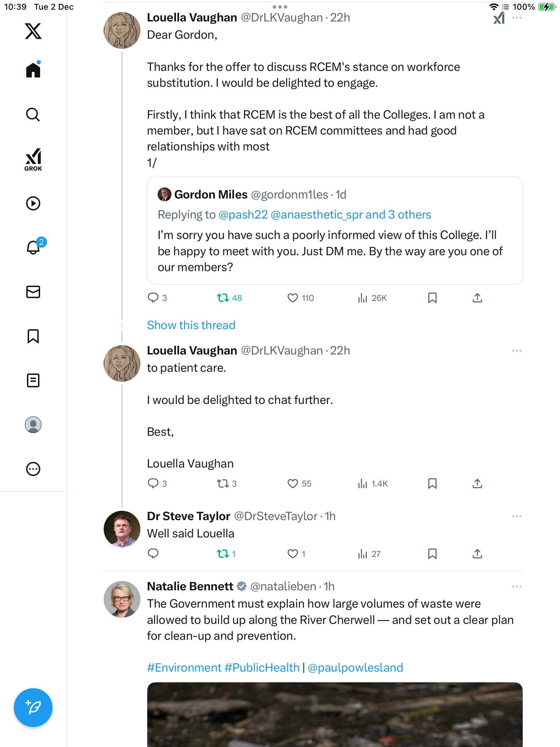The height and width of the screenshot is (747, 560).
Task: Open more options on Dr Steve Taylor's post
Action: coord(516,516)
